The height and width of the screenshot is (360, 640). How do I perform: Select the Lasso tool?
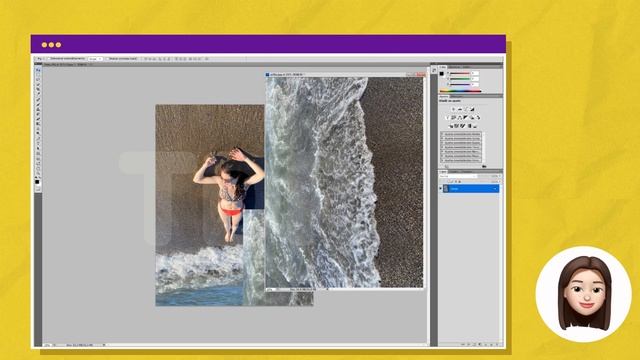pos(38,80)
